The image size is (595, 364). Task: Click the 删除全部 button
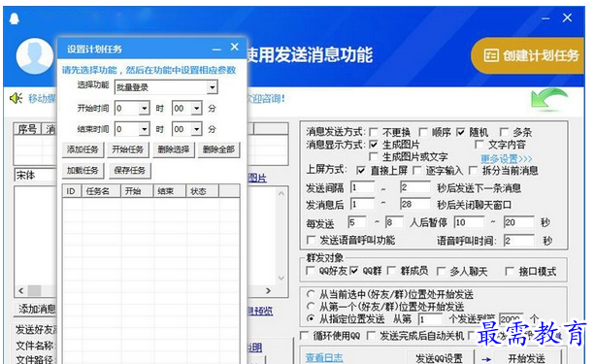218,149
